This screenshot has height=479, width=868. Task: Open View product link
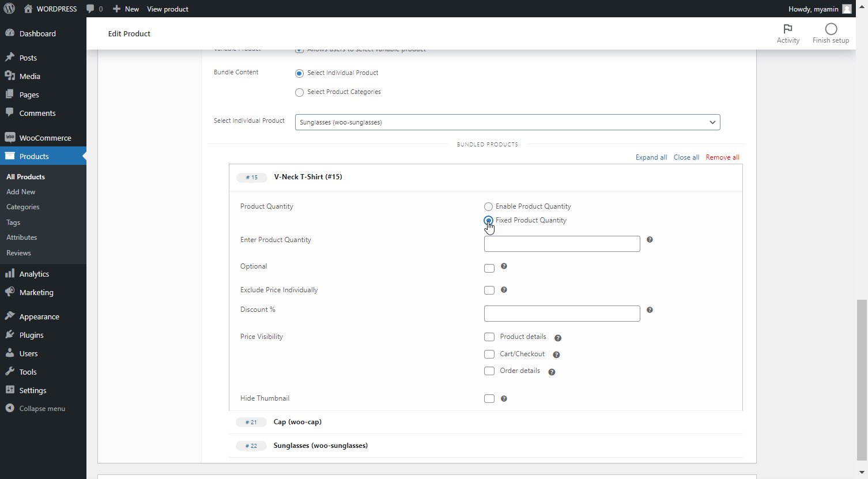168,9
